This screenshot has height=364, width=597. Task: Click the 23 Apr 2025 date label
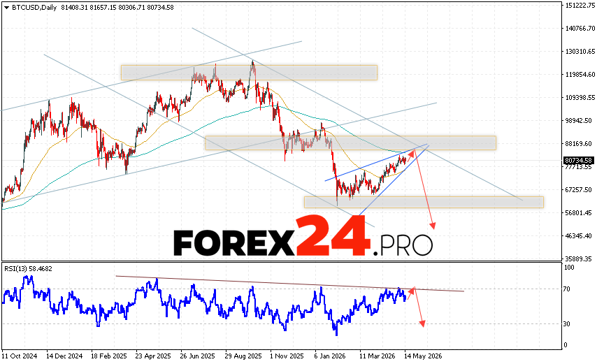(x=153, y=356)
